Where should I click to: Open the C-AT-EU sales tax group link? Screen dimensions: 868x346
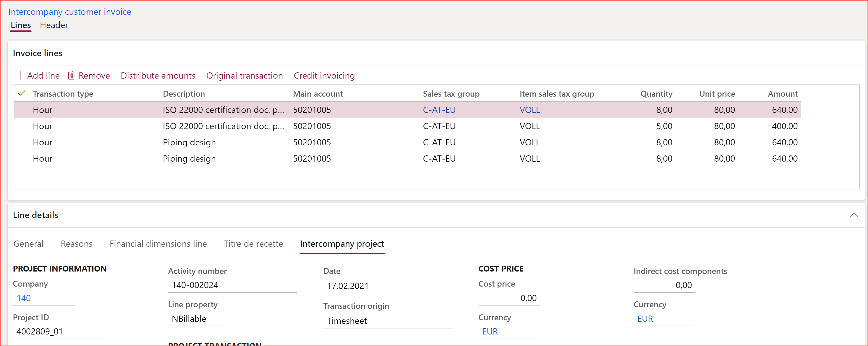(x=439, y=110)
